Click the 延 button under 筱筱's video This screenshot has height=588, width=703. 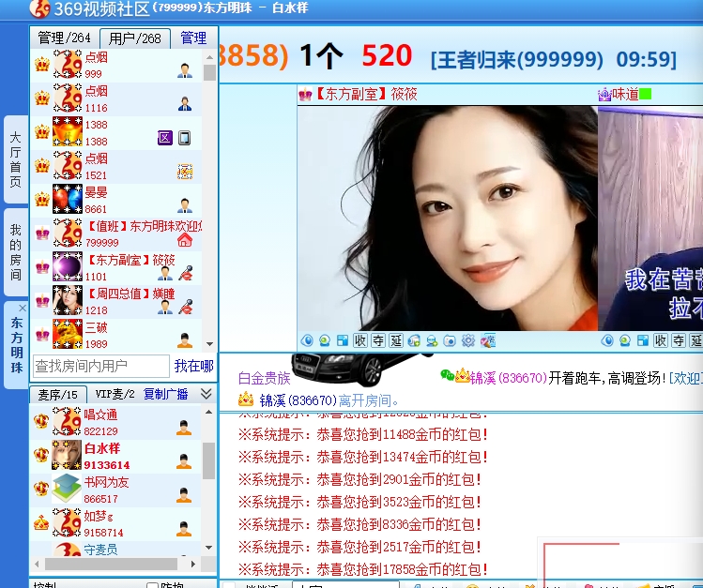pos(396,340)
